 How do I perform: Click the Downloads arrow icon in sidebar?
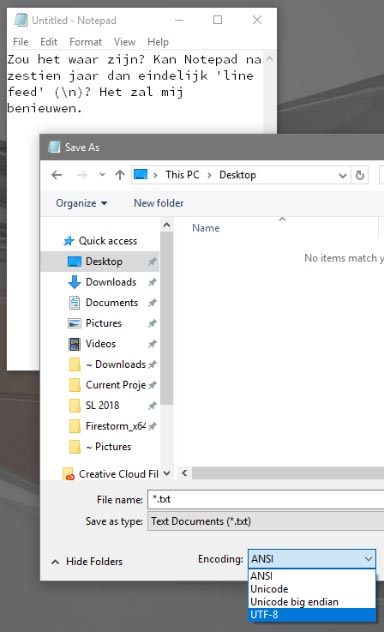click(x=75, y=282)
